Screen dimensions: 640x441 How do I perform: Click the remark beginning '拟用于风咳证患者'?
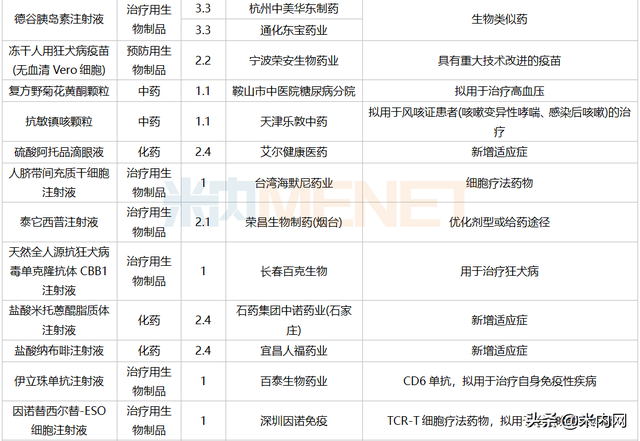(x=500, y=121)
